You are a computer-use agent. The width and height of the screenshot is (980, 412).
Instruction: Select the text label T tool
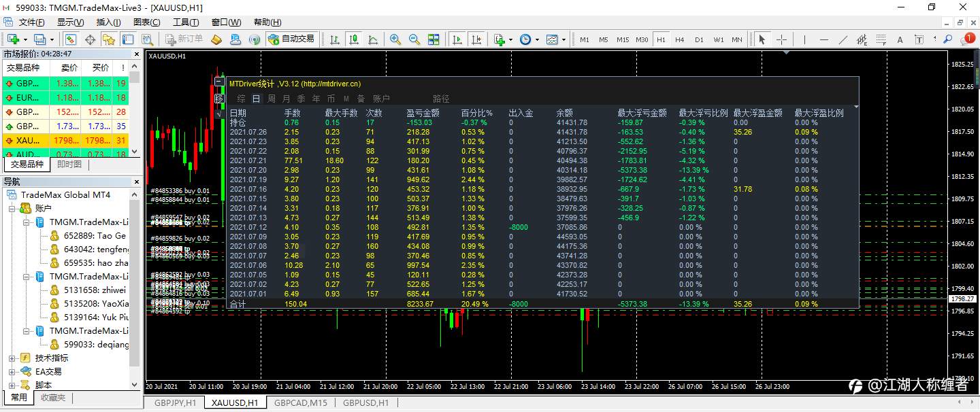tap(919, 39)
